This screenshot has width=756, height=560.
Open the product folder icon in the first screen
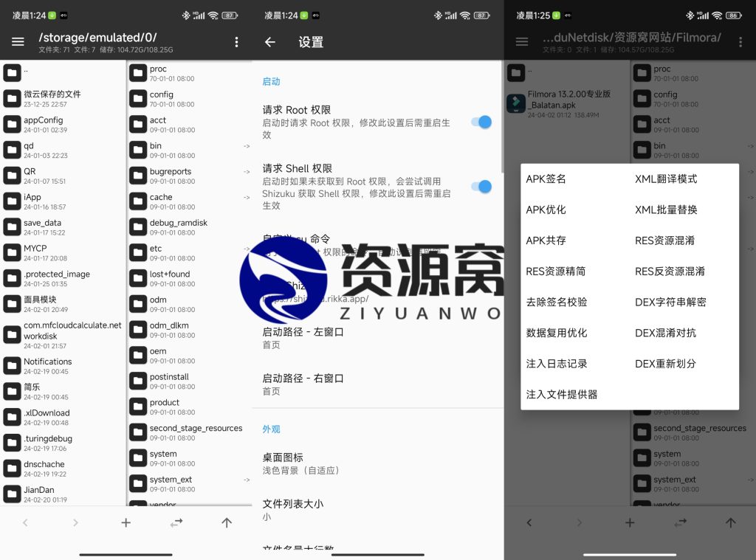click(x=138, y=407)
